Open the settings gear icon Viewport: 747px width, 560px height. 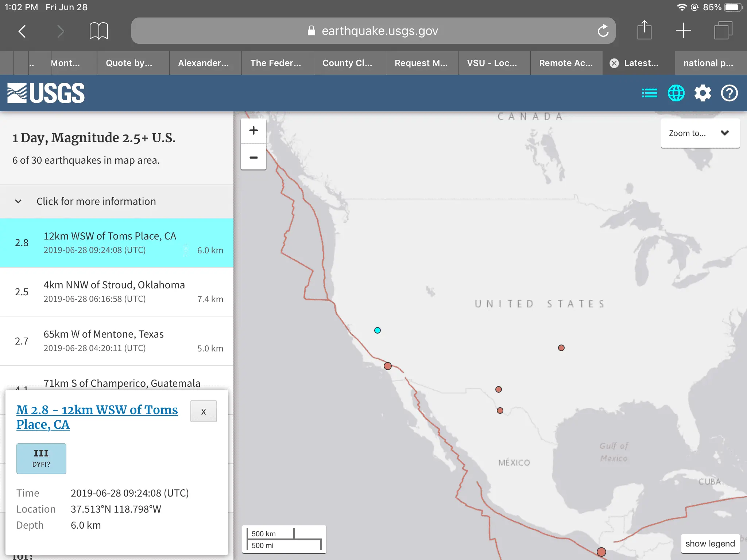coord(703,93)
